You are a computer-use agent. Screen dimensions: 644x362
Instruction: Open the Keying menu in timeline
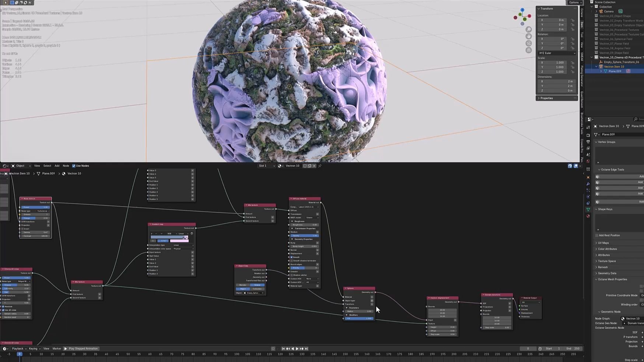tap(35, 349)
